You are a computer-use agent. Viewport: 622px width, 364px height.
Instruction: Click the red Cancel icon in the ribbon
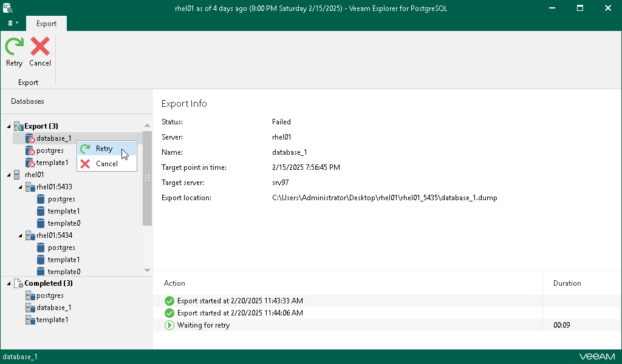(40, 47)
